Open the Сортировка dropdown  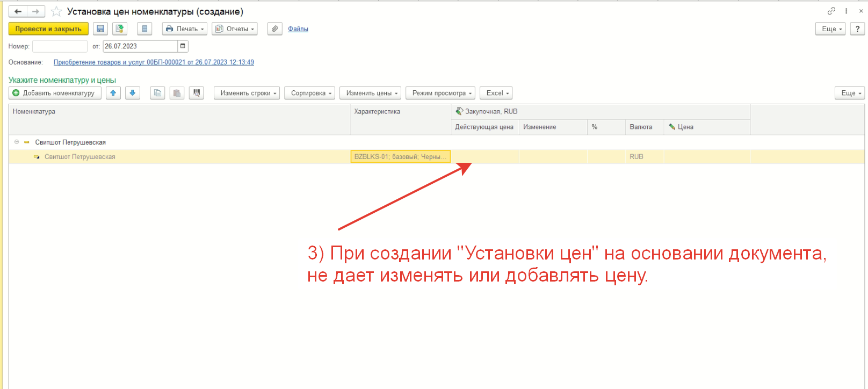click(309, 93)
